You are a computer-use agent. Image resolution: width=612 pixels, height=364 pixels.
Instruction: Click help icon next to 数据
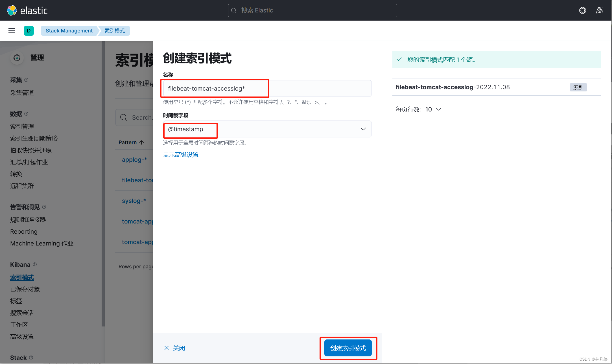point(26,114)
